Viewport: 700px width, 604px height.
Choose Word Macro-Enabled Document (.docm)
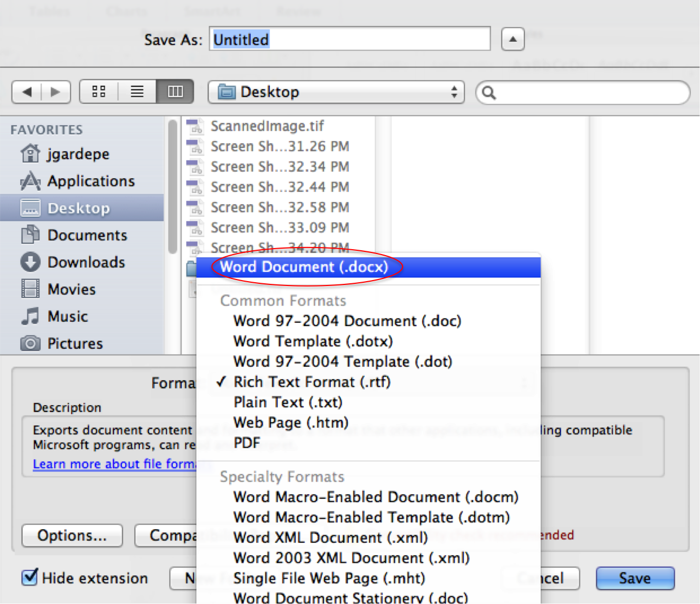point(368,497)
